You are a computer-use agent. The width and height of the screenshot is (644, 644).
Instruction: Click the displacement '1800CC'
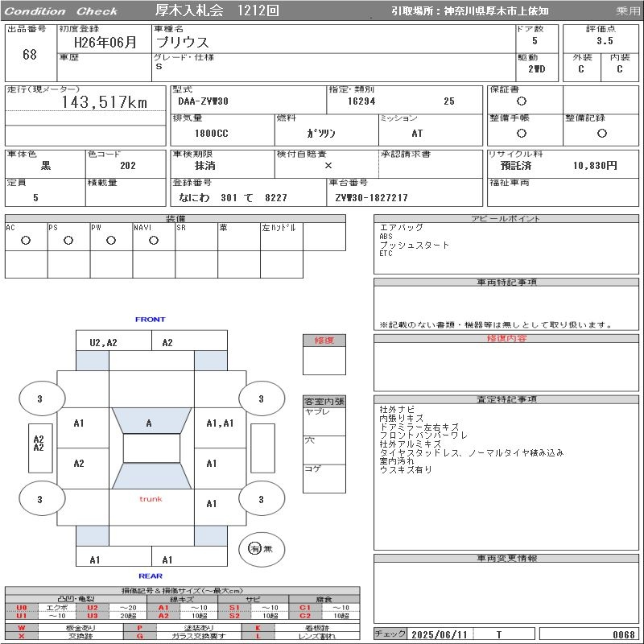click(x=211, y=134)
